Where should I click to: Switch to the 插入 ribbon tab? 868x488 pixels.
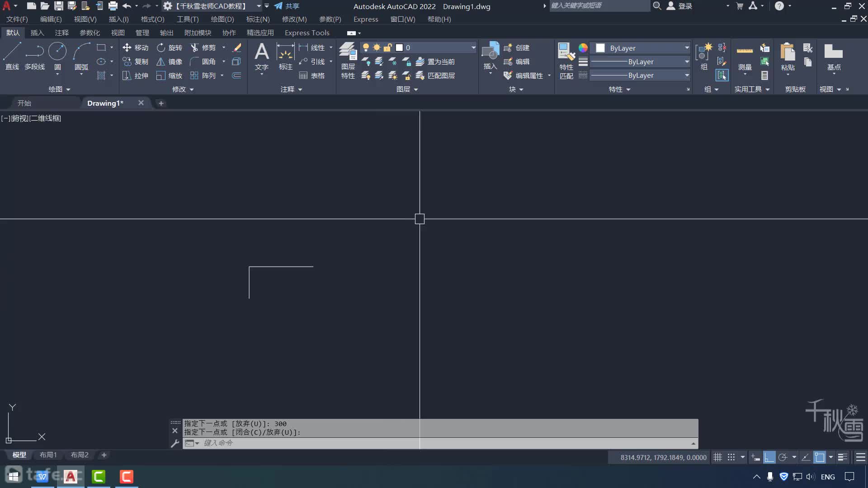[x=37, y=33]
